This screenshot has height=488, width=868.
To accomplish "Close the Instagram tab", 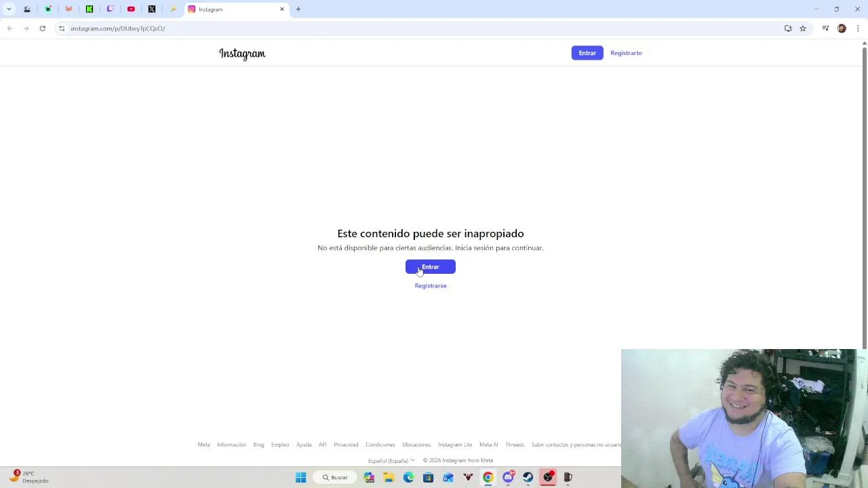I will (282, 9).
